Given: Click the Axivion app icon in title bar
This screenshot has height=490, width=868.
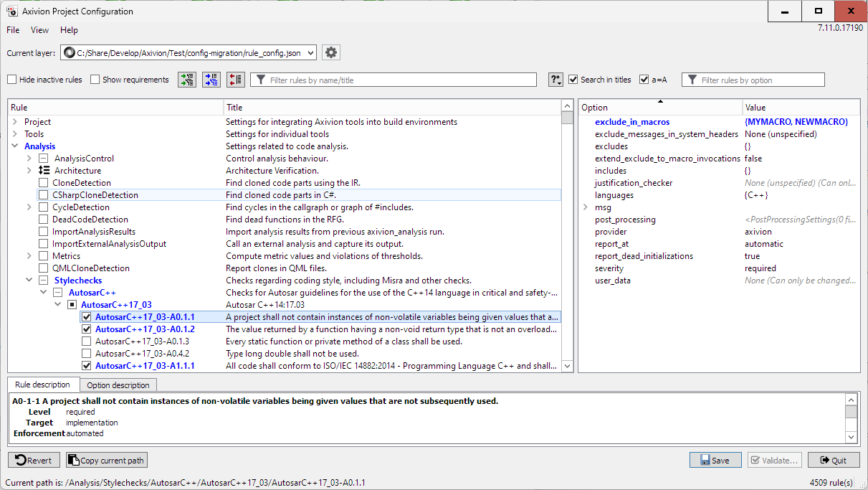Looking at the screenshot, I should tap(12, 11).
